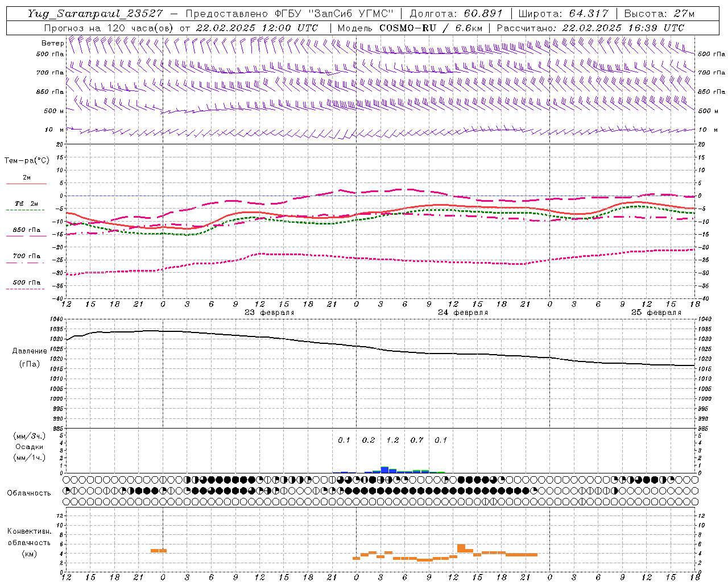This screenshot has height=582, width=728.
Task: Click the date label 25 февраля
Action: tap(656, 313)
